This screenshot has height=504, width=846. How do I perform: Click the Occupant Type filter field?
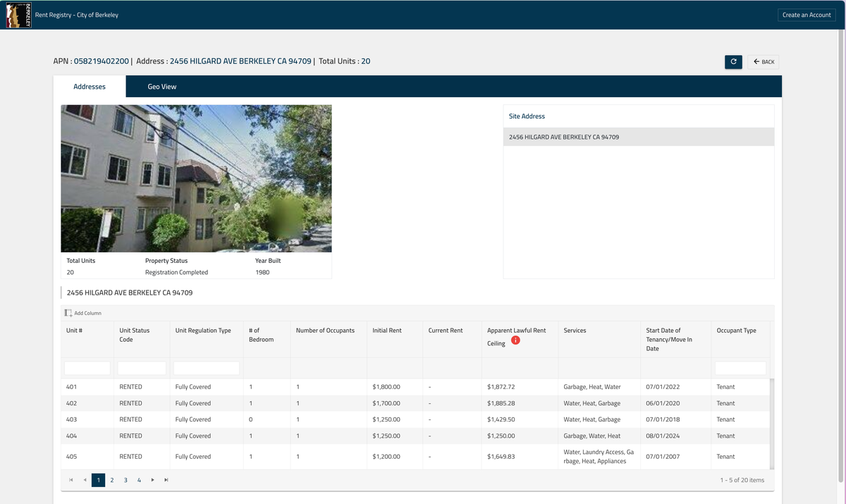(x=740, y=368)
